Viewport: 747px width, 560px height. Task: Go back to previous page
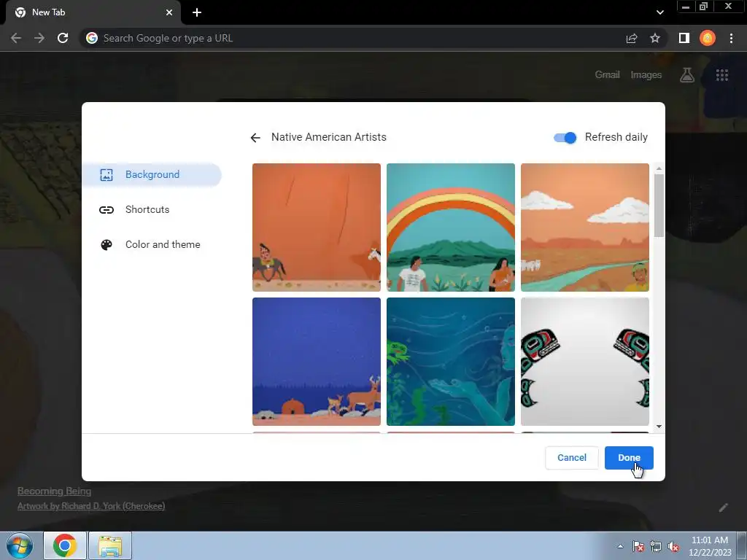(16, 38)
